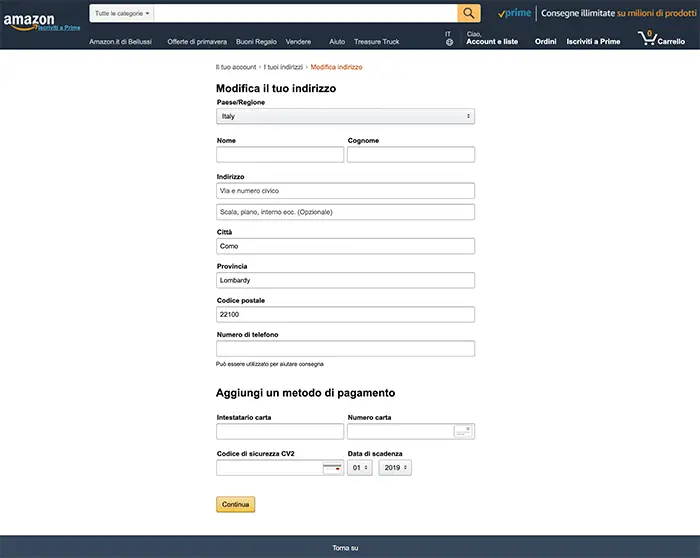Image resolution: width=700 pixels, height=558 pixels.
Task: Click the Aggiungi un metodo di pagamento heading
Action: pos(305,393)
